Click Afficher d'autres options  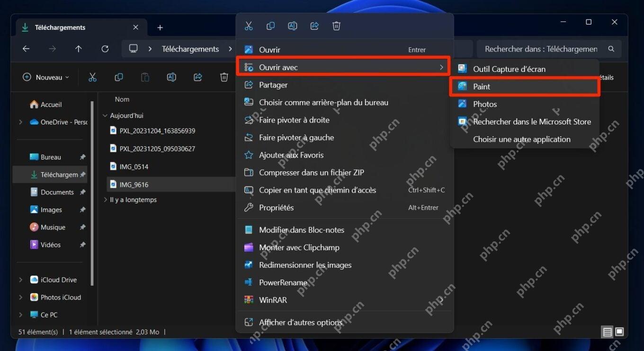[x=345, y=322]
